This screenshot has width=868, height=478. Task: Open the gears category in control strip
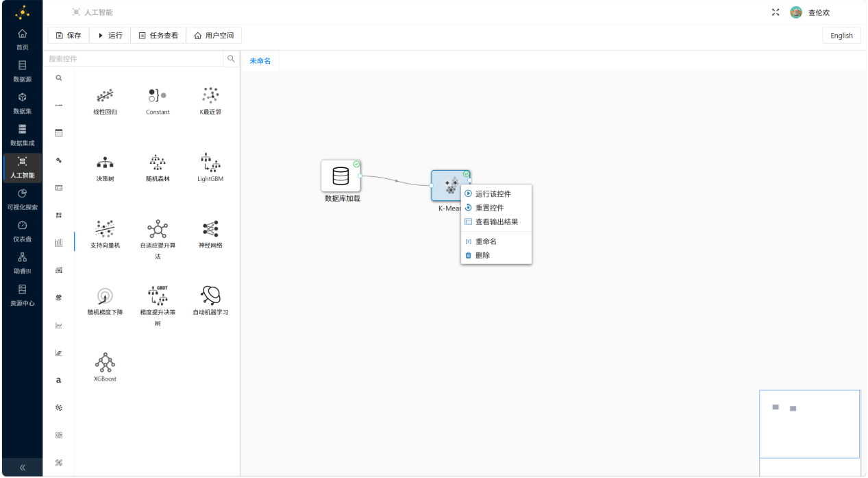[x=59, y=160]
